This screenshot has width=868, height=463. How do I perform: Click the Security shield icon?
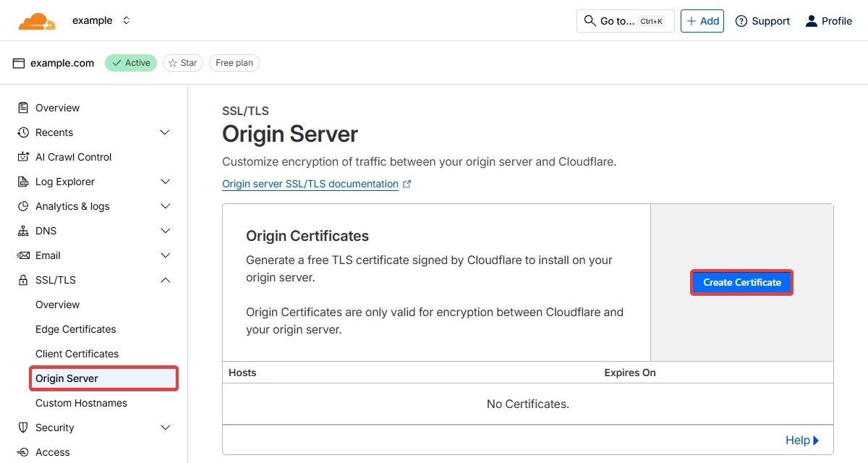click(x=23, y=428)
